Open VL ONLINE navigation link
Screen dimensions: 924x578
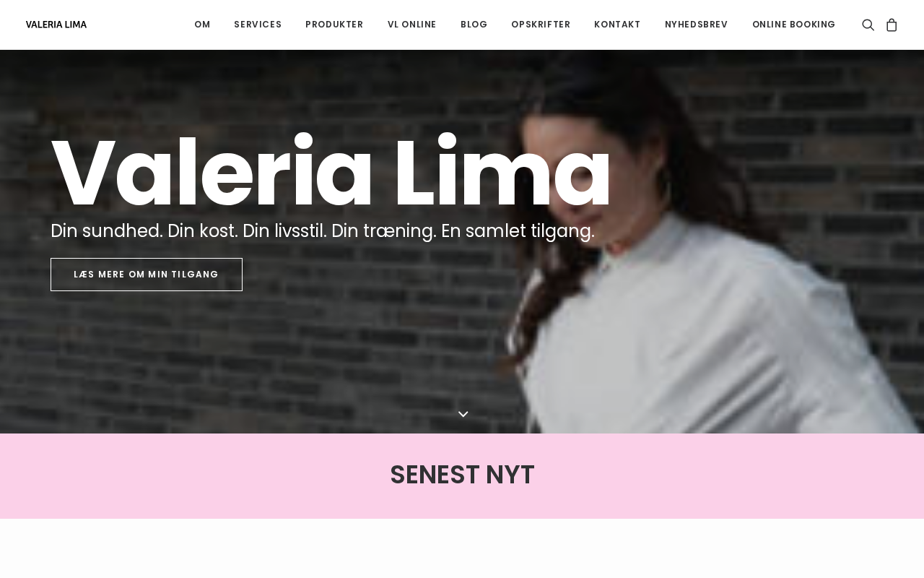coord(412,25)
